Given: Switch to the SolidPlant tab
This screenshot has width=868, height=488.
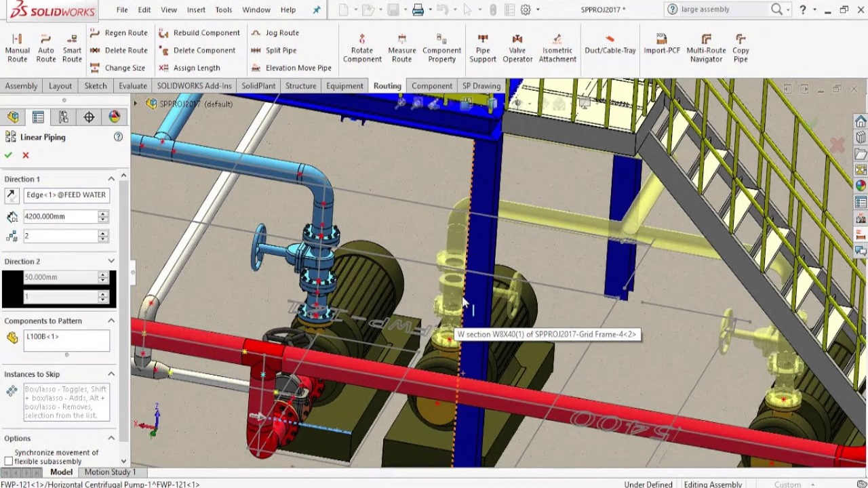Looking at the screenshot, I should coord(258,86).
